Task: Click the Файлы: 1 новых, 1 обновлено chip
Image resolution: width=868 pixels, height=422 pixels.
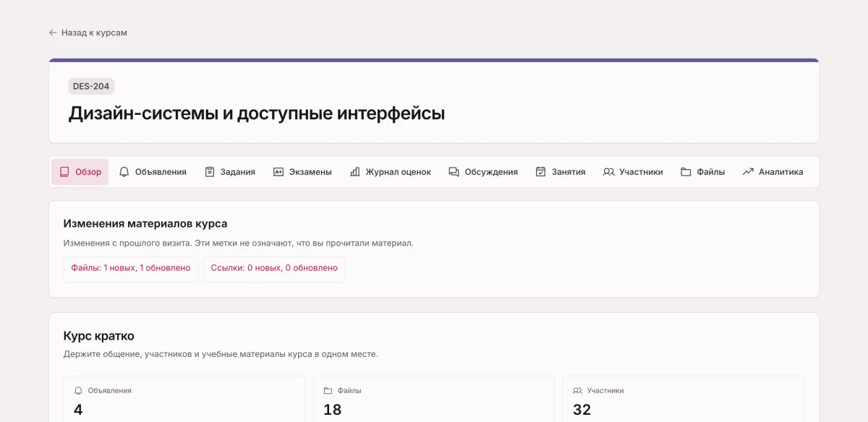Action: (x=131, y=268)
